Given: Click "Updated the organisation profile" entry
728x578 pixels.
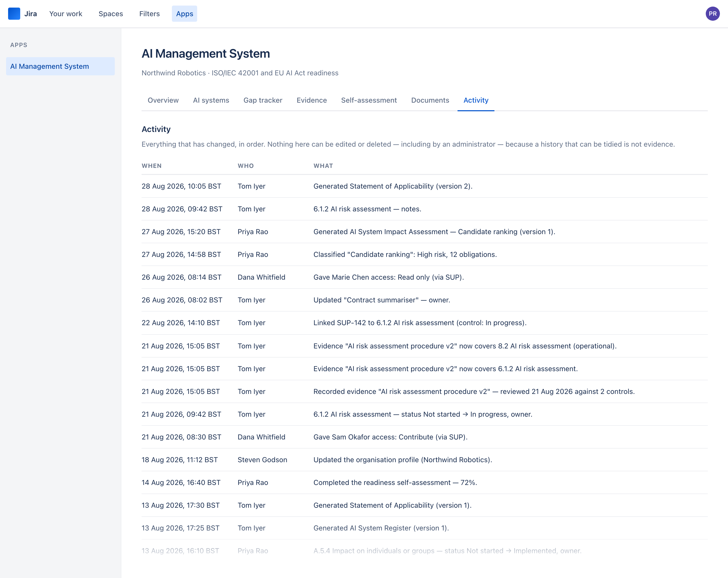Looking at the screenshot, I should 403,460.
